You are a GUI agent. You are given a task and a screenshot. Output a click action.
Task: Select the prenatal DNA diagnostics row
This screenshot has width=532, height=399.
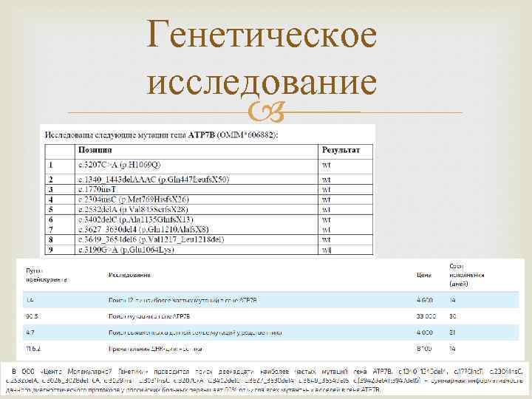click(x=270, y=349)
